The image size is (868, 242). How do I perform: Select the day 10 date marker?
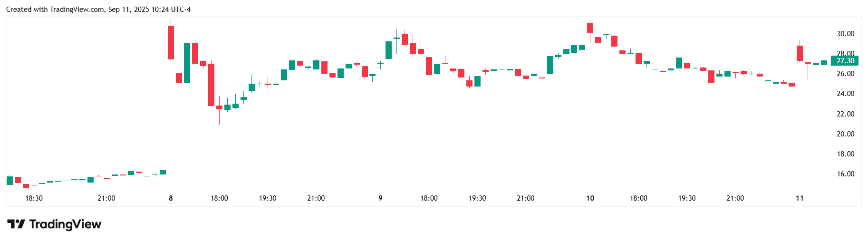pyautogui.click(x=590, y=198)
